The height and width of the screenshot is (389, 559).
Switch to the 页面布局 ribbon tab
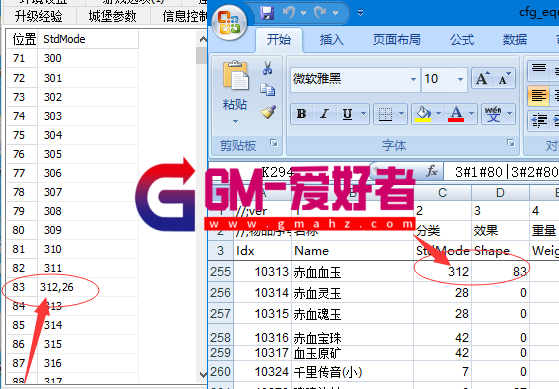tap(397, 40)
